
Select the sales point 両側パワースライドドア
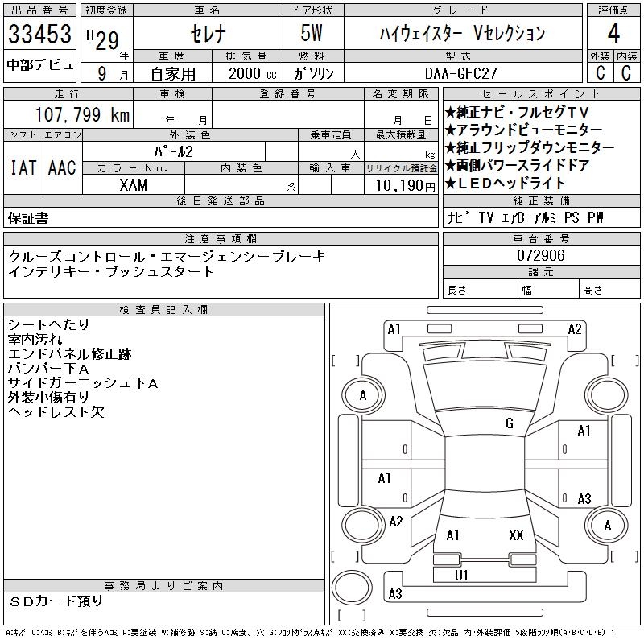[518, 166]
